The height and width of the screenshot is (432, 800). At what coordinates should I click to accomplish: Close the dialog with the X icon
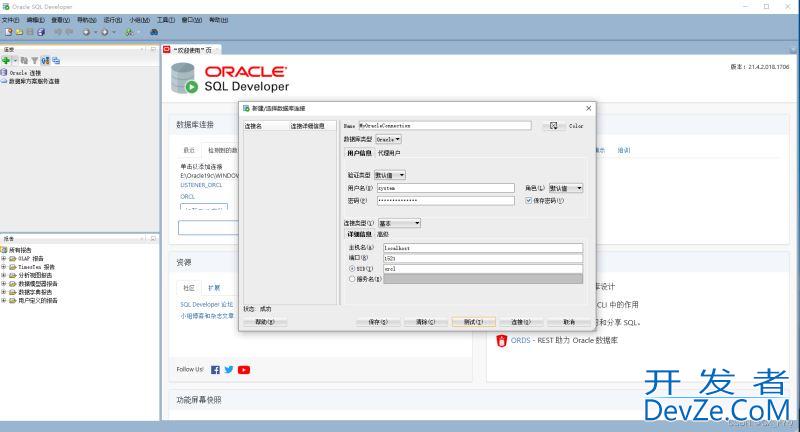[588, 108]
